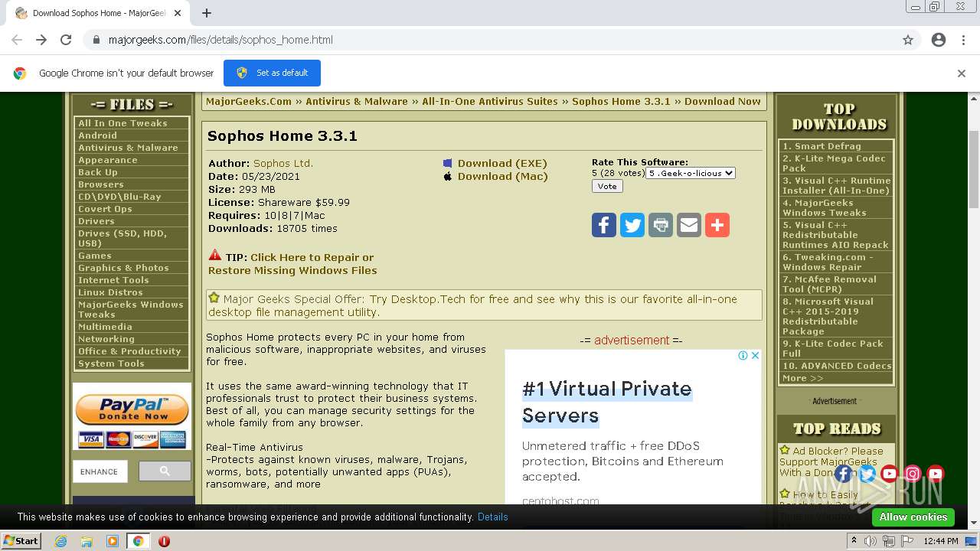Open the Games file category
Image resolution: width=980 pixels, height=551 pixels.
(95, 256)
